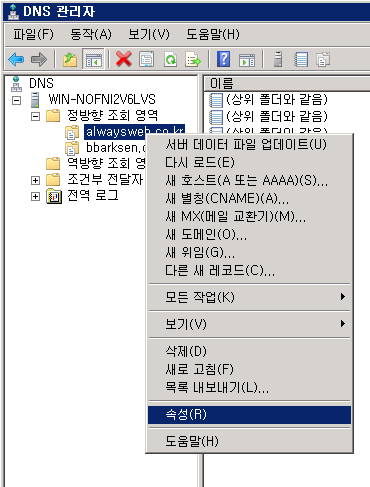The height and width of the screenshot is (487, 370).
Task: Open the 도움말(H) menu bar item
Action: 213,34
